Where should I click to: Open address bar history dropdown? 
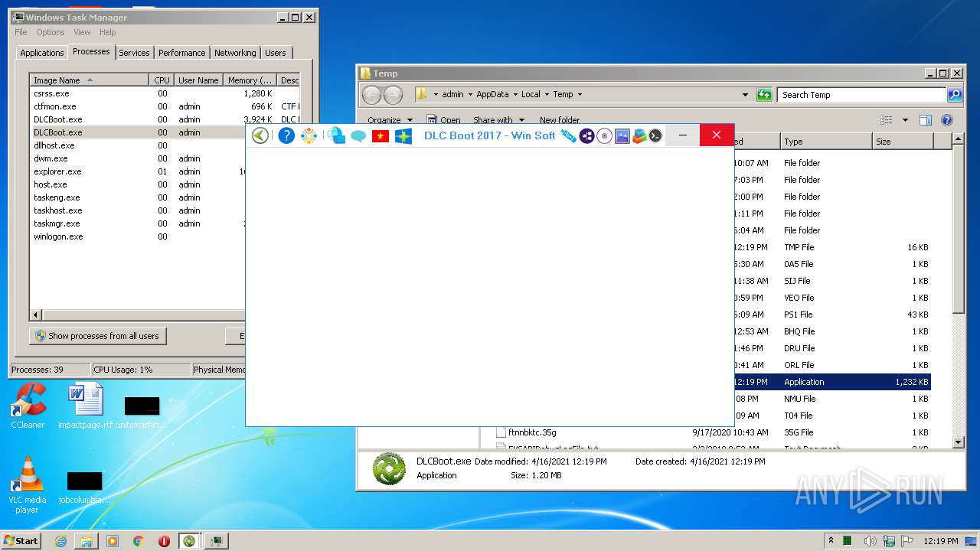pos(745,95)
